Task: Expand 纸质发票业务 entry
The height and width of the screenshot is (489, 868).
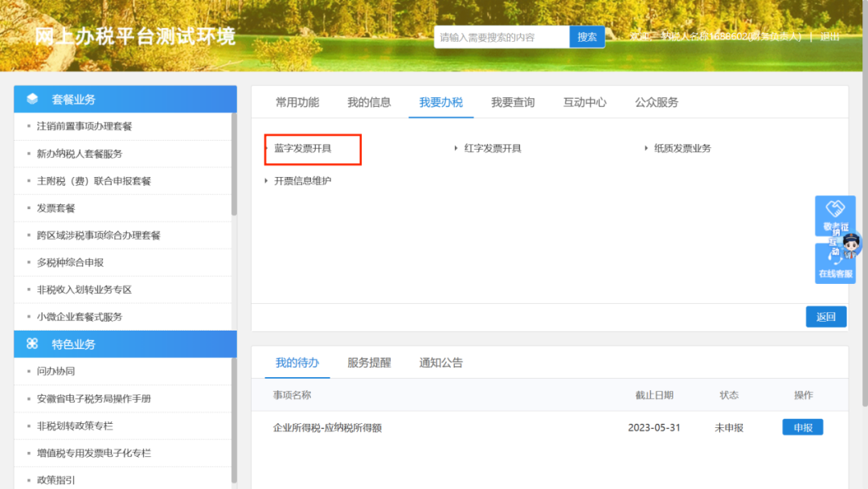Action: pyautogui.click(x=682, y=149)
